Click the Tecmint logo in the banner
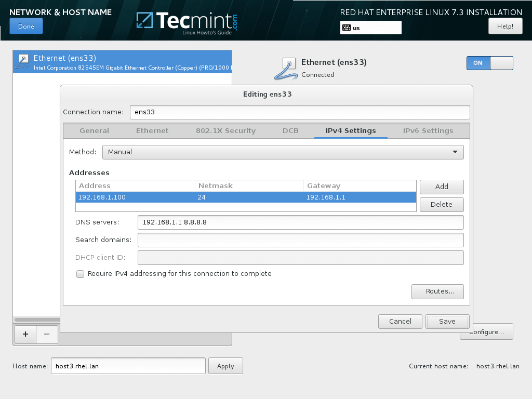This screenshot has width=532, height=399. coord(187,22)
